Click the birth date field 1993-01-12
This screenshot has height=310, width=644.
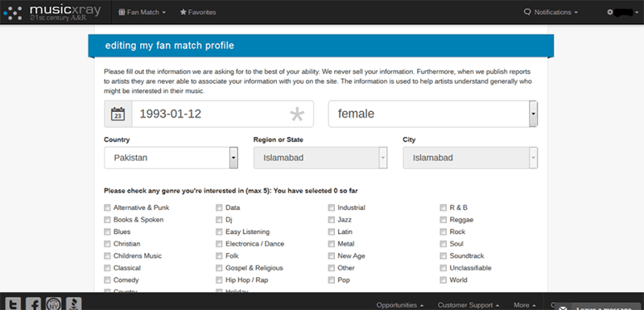pos(222,114)
